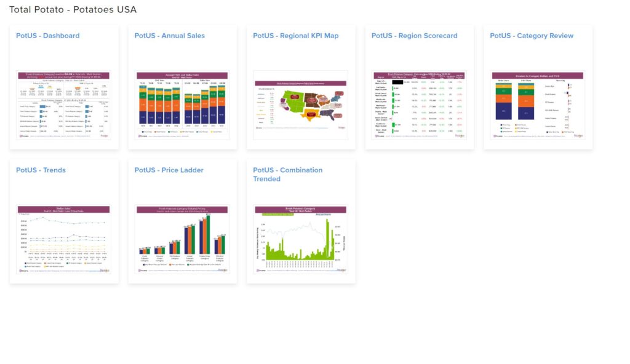The image size is (630, 364).
Task: Select the Region Scorecard table thumbnail
Action: click(x=419, y=105)
